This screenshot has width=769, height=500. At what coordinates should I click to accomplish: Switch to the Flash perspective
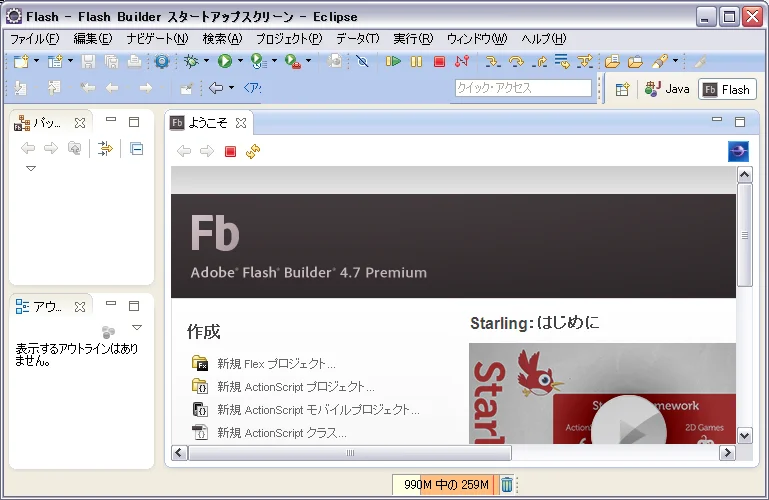coord(727,90)
